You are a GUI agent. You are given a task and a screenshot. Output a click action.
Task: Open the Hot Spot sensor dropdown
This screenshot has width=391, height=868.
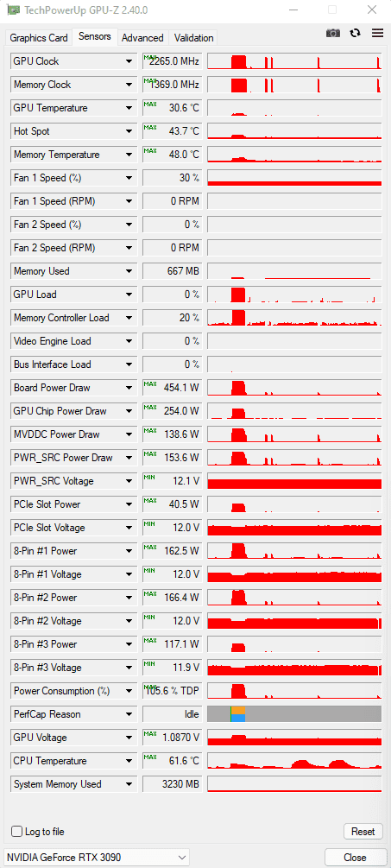click(129, 131)
